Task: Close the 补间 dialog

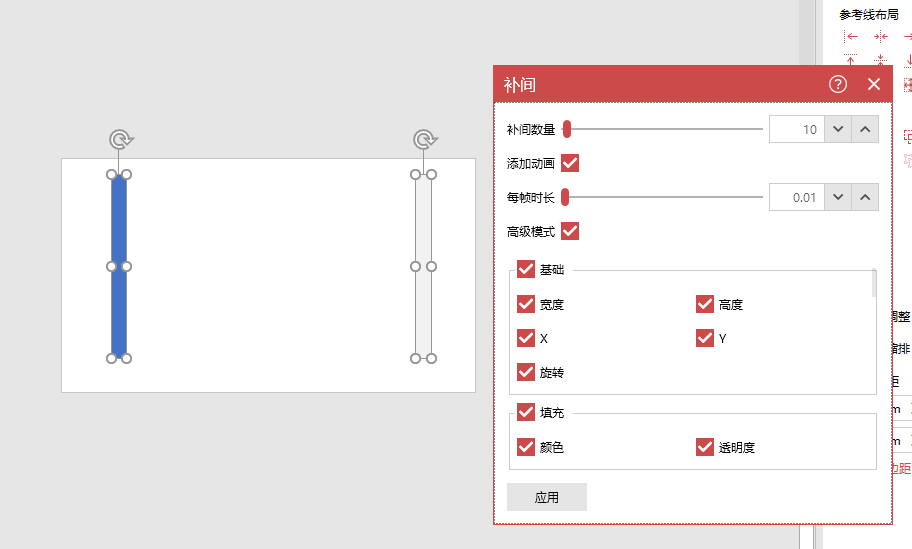Action: point(874,84)
